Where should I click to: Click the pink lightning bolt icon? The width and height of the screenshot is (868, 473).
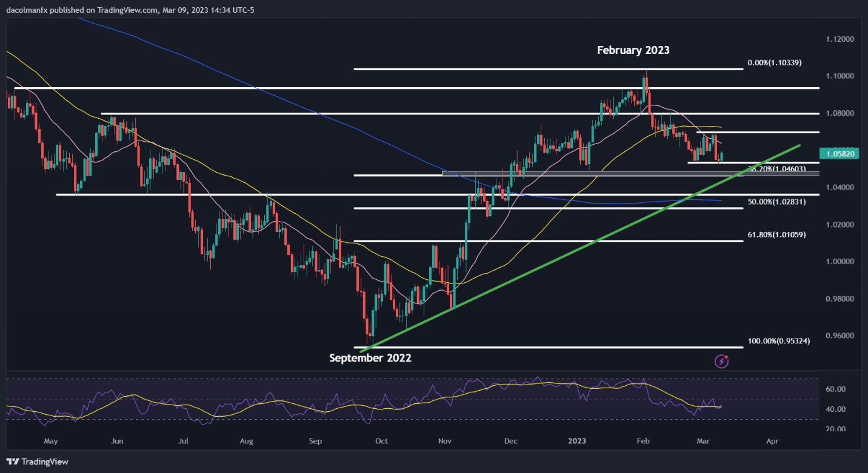(722, 362)
